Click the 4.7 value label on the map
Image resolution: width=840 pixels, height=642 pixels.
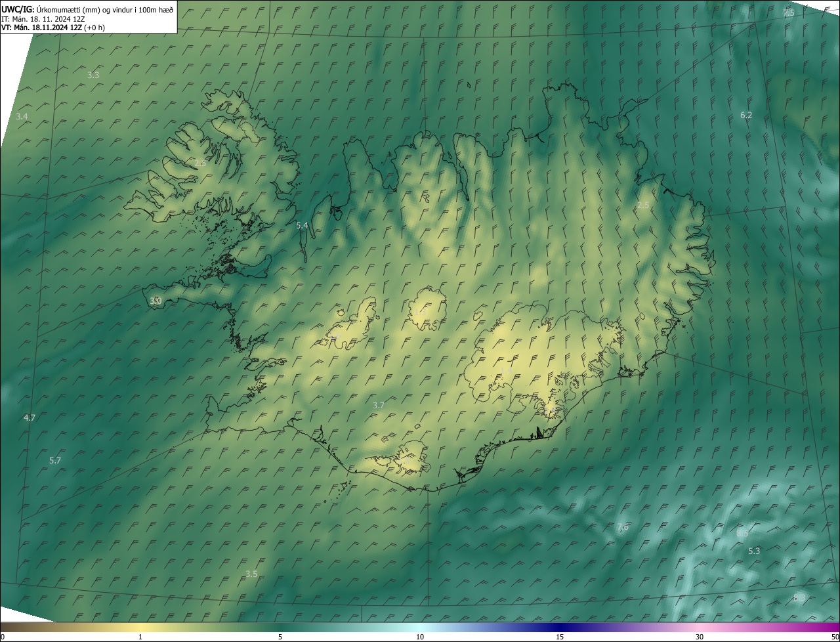29,417
